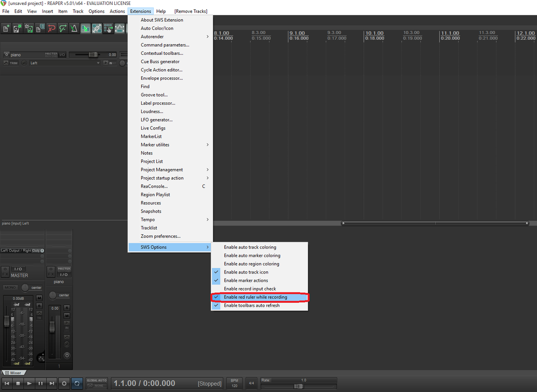Click piano mixer strip I/O button
This screenshot has height=392, width=537.
64,275
